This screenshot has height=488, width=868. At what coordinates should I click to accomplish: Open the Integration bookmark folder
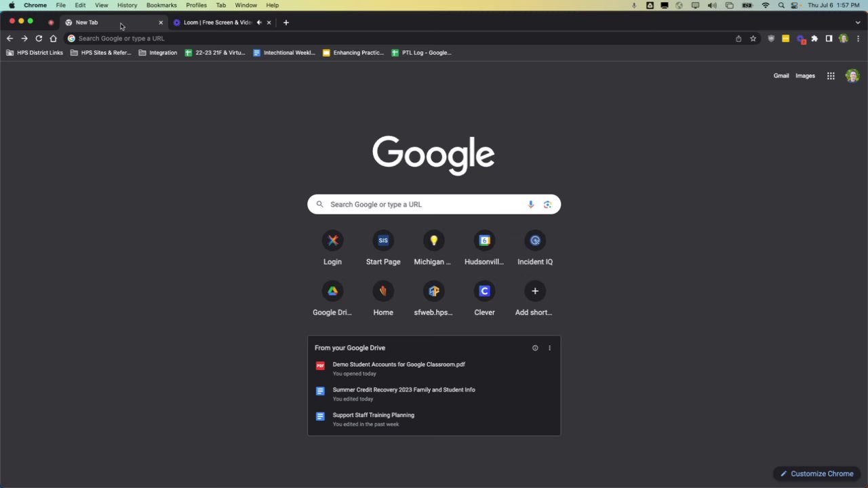(158, 53)
